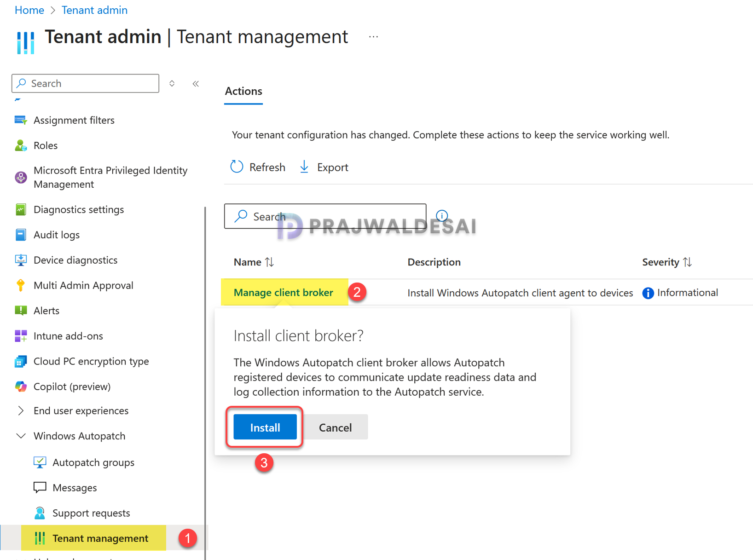753x560 pixels.
Task: Open Copilot (preview) menu item
Action: coord(72,387)
